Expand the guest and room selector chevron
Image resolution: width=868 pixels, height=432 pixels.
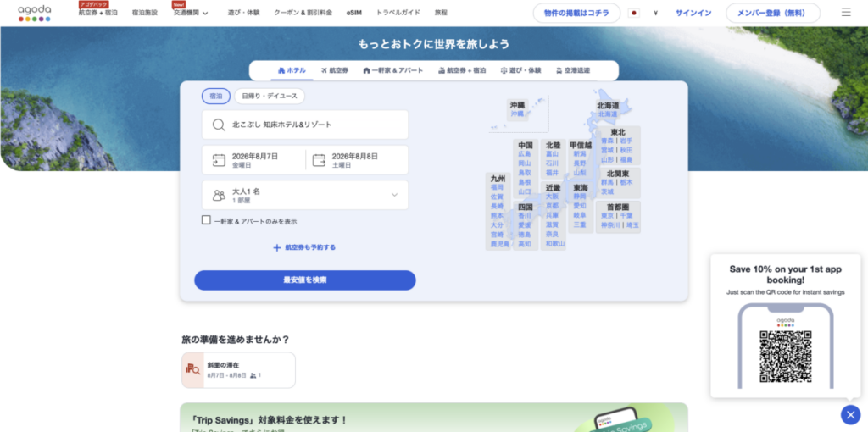click(x=395, y=195)
